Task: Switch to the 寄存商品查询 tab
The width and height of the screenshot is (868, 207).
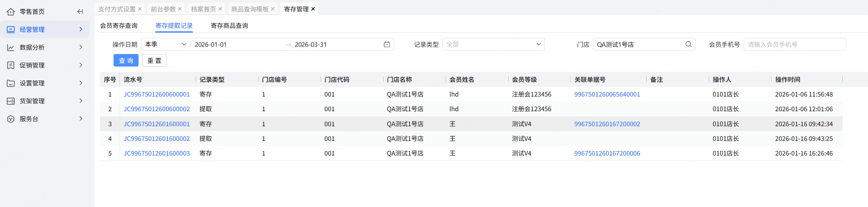Action: pos(229,26)
